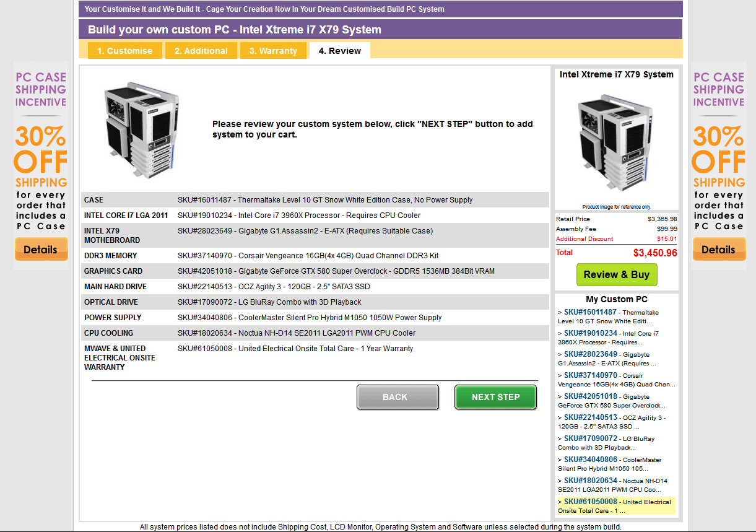Select the Intel Core i7 3960X Processor row text
The image size is (756, 532).
tap(299, 216)
